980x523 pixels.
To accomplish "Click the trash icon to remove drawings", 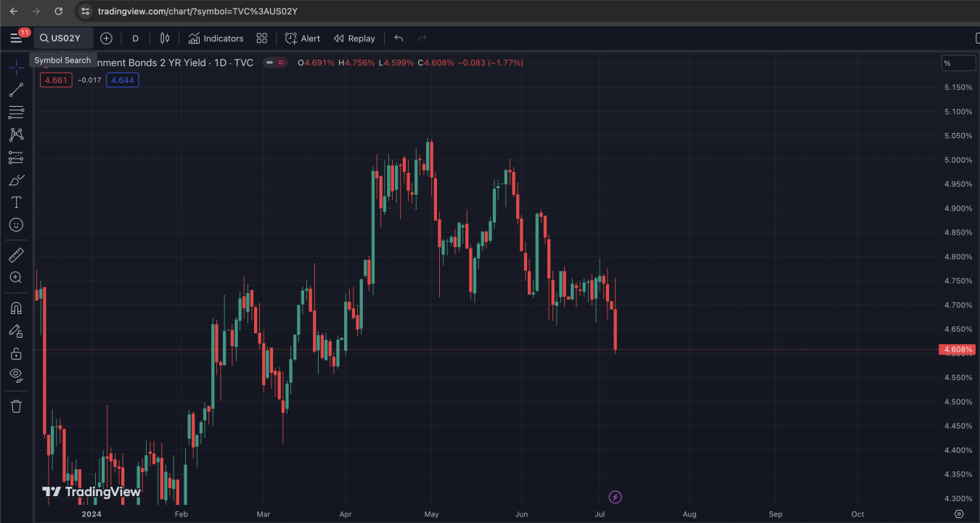I will tap(16, 406).
